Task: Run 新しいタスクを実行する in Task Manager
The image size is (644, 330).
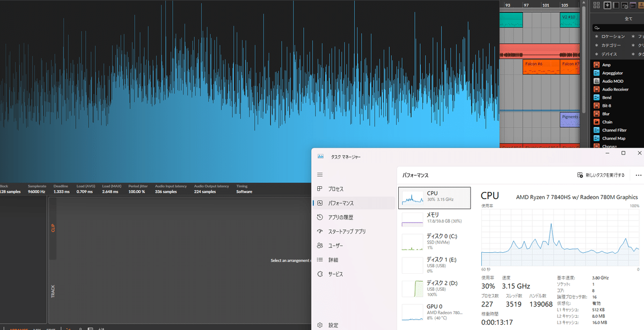Action: click(x=601, y=175)
